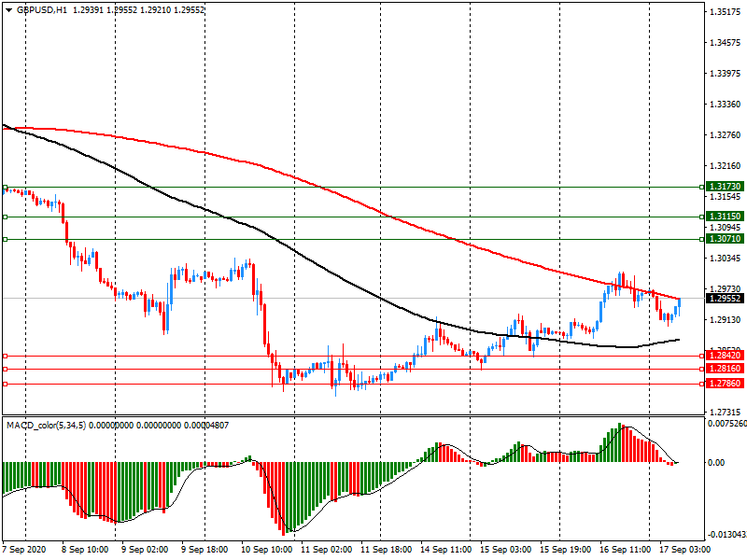Click the current price label 1.29552

pos(726,299)
